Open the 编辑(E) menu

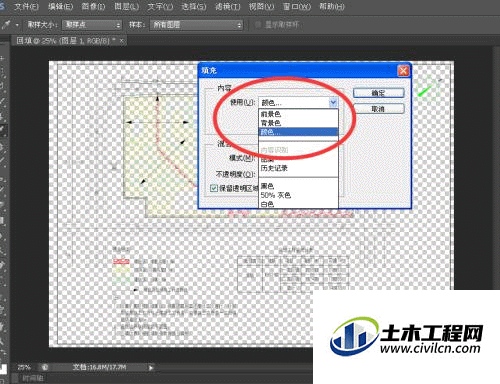tap(60, 6)
